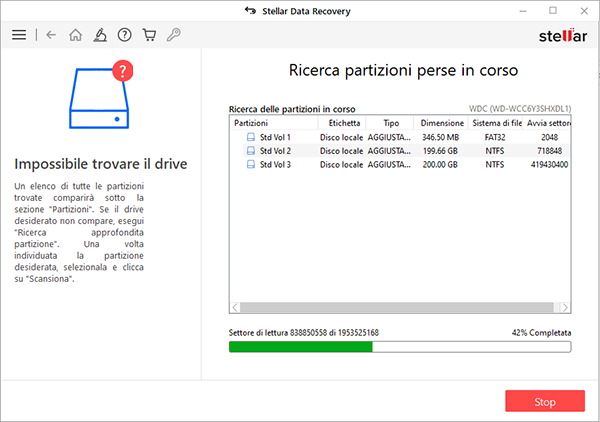Click the 199.66 GB size cell
Image resolution: width=600 pixels, height=422 pixels.
(x=440, y=151)
